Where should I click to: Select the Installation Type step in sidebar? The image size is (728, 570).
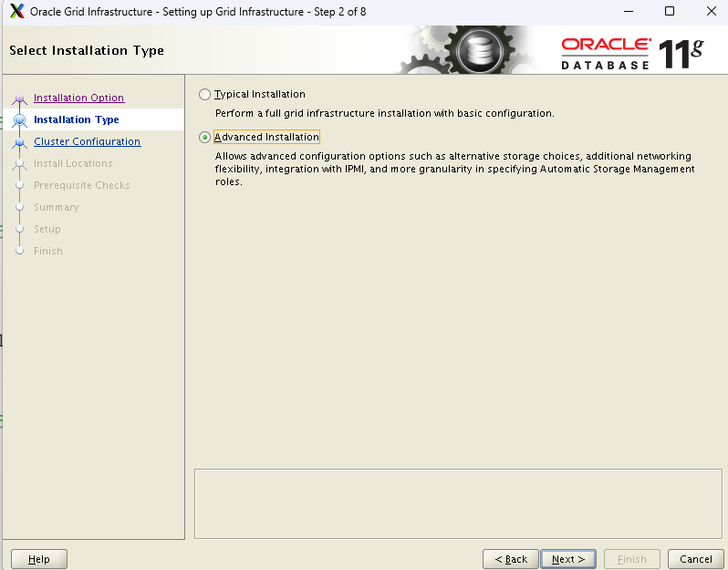point(76,119)
